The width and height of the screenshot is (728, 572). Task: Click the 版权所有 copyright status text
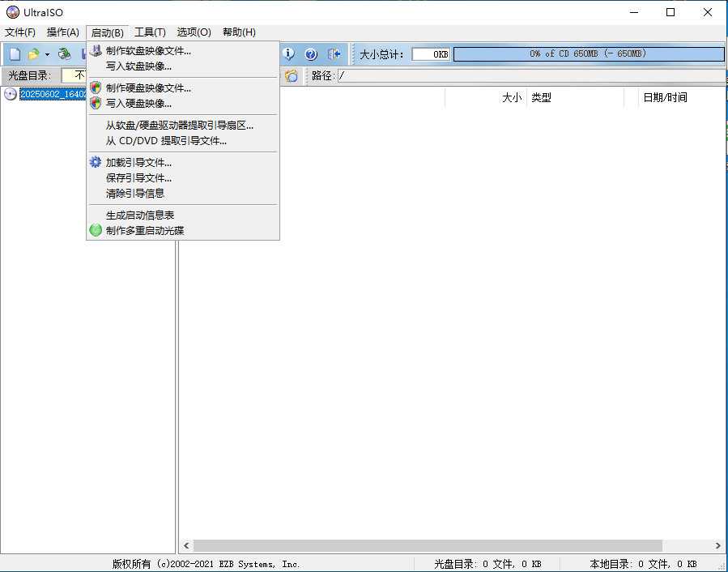tap(206, 564)
